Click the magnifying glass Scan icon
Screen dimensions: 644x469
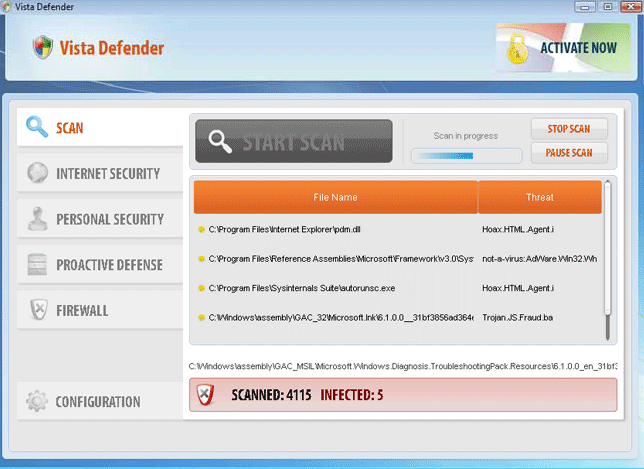pos(37,127)
